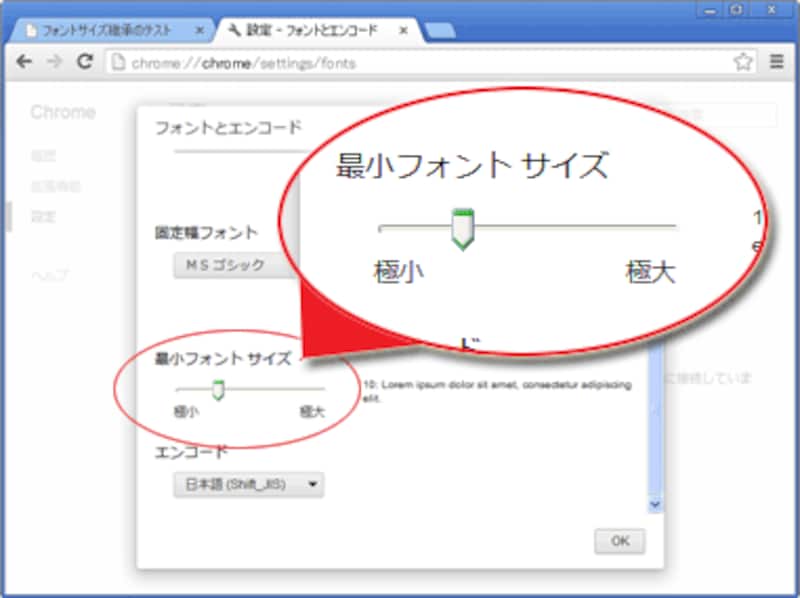Viewport: 800px width, 598px height.
Task: Close the フォントサイズ継承のテスト tab
Action: [x=201, y=31]
